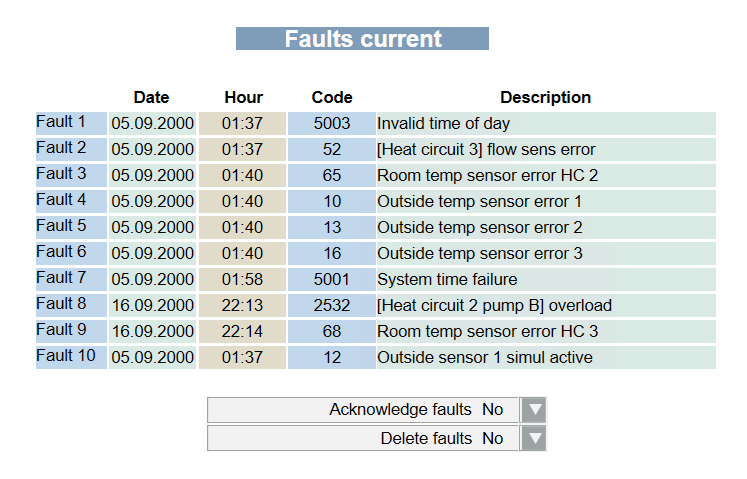Click the Invalid time of day description
Screen dimensions: 747x479
(x=443, y=124)
